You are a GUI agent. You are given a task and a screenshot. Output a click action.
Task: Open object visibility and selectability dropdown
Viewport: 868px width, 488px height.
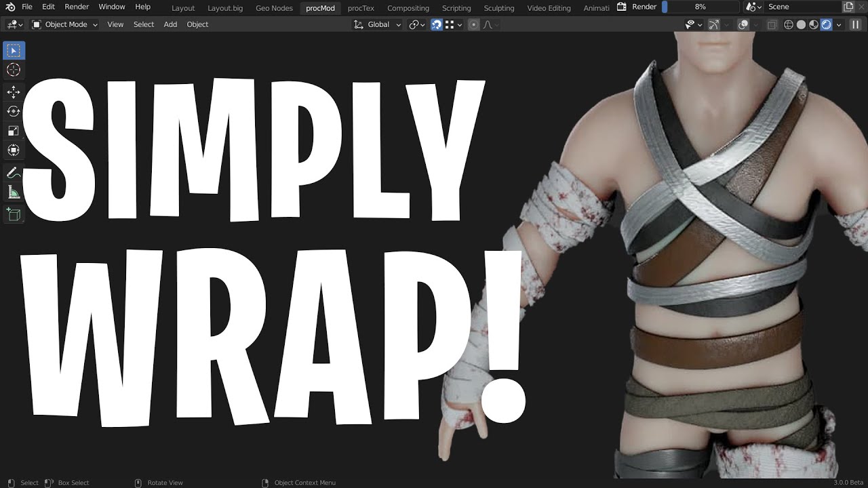pos(694,24)
